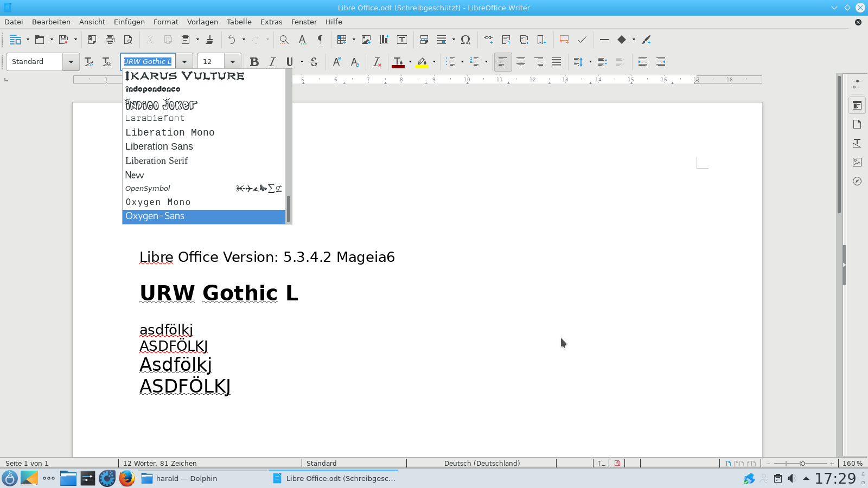
Task: Click the Print document icon
Action: (110, 40)
